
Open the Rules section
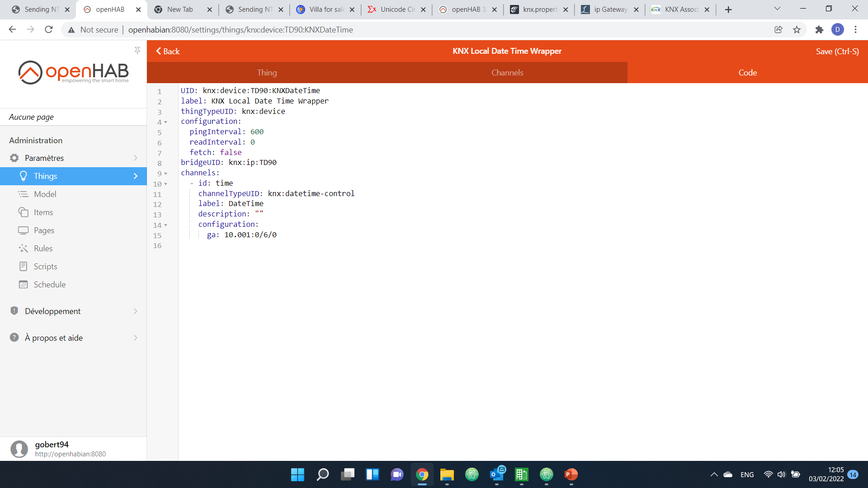pos(43,248)
